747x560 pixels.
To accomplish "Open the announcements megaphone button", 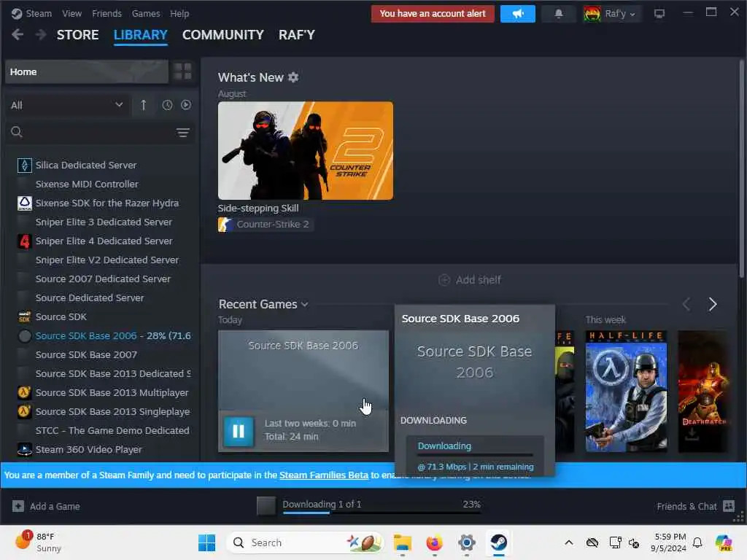I will pos(517,14).
